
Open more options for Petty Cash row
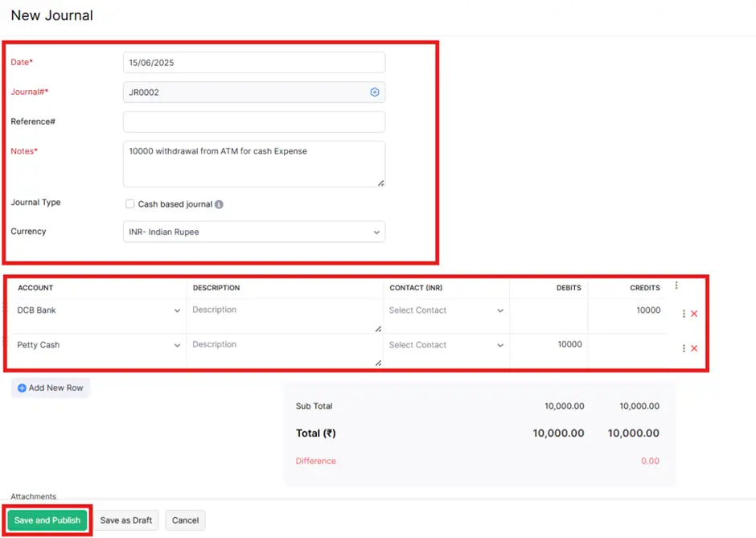click(x=684, y=348)
